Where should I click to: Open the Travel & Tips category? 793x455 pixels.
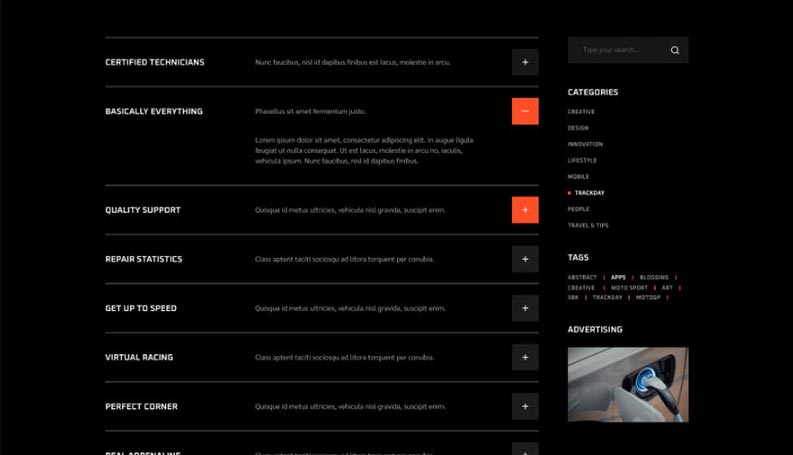tap(588, 225)
